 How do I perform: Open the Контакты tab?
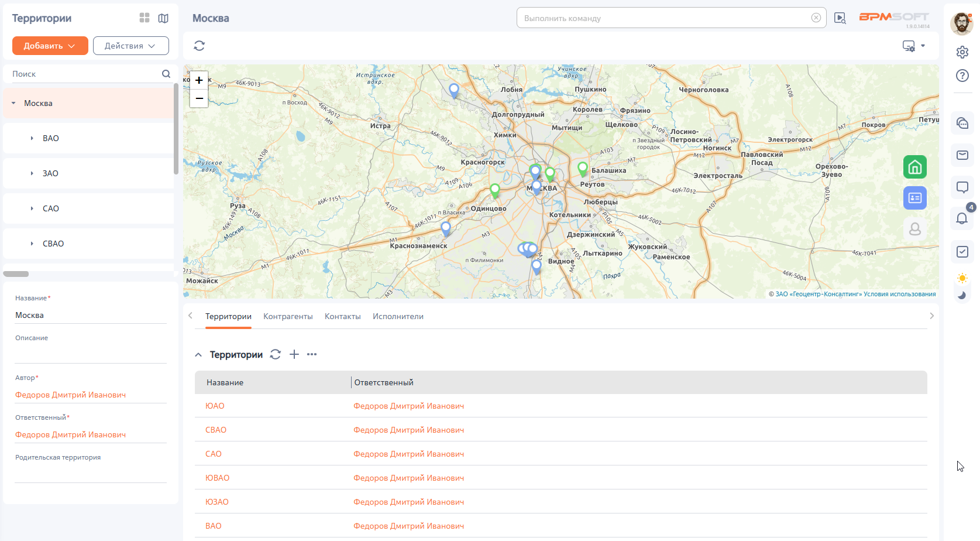[x=343, y=316]
